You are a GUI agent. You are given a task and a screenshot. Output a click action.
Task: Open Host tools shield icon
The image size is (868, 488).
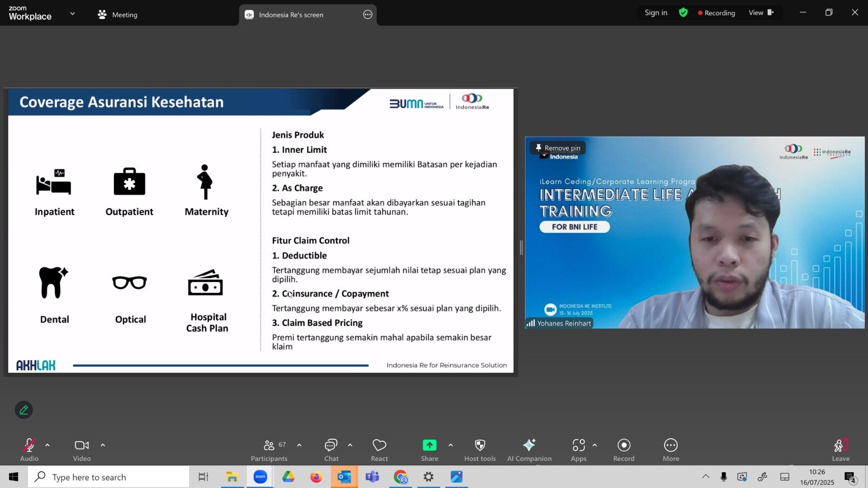480,445
